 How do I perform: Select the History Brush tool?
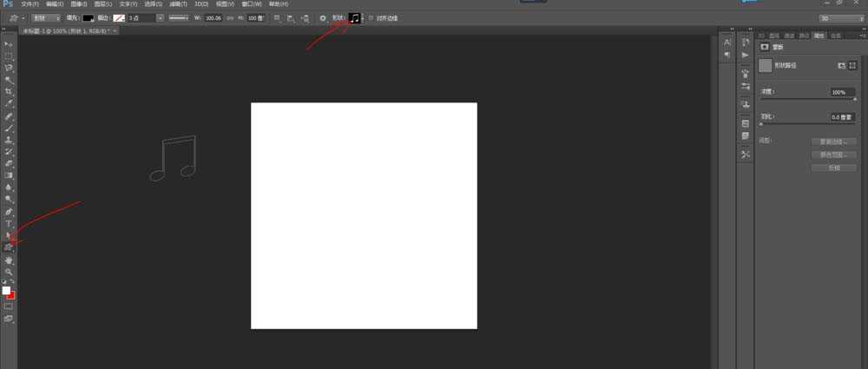pyautogui.click(x=9, y=151)
